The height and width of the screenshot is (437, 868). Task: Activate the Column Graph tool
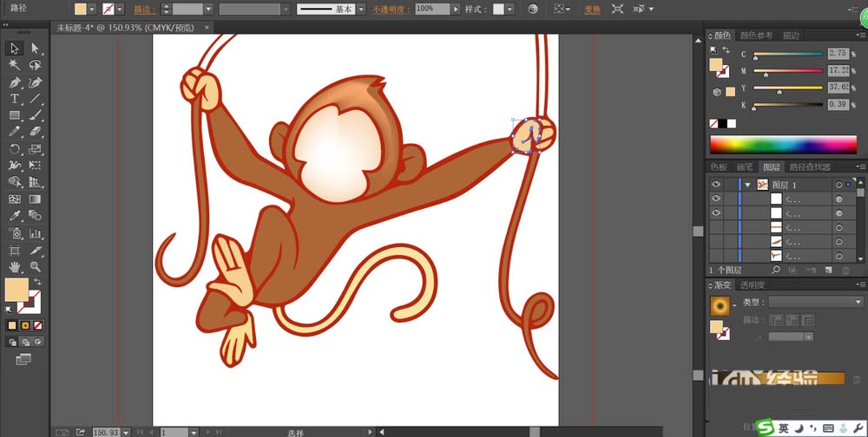click(36, 233)
